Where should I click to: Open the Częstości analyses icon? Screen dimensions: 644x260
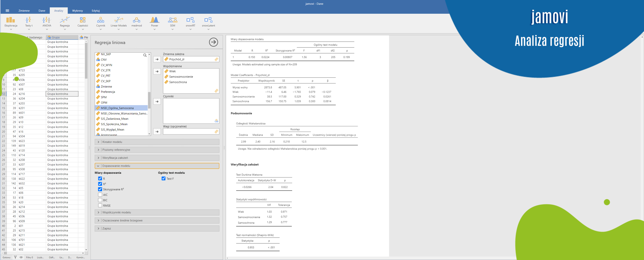pos(83,22)
